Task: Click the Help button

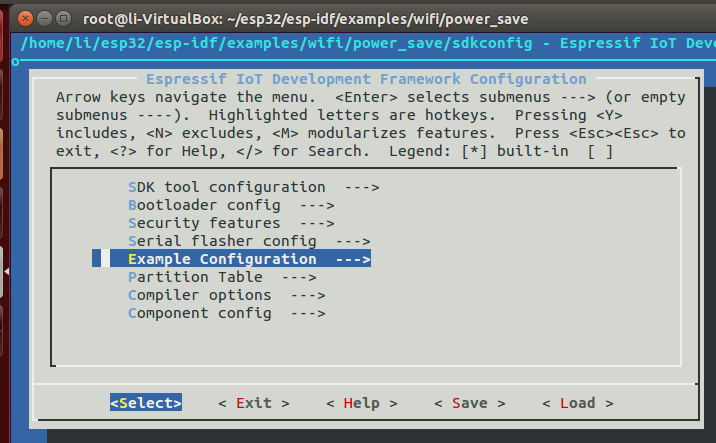Action: pyautogui.click(x=362, y=403)
